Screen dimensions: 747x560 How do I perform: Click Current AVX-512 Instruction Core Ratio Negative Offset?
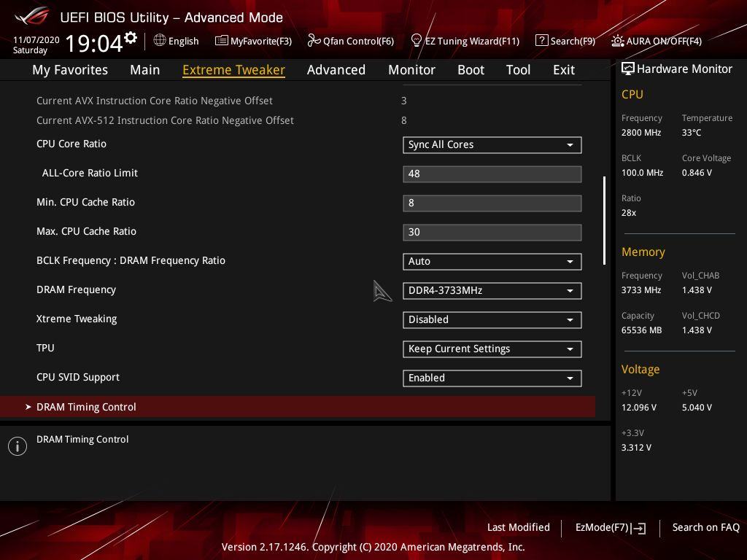165,120
